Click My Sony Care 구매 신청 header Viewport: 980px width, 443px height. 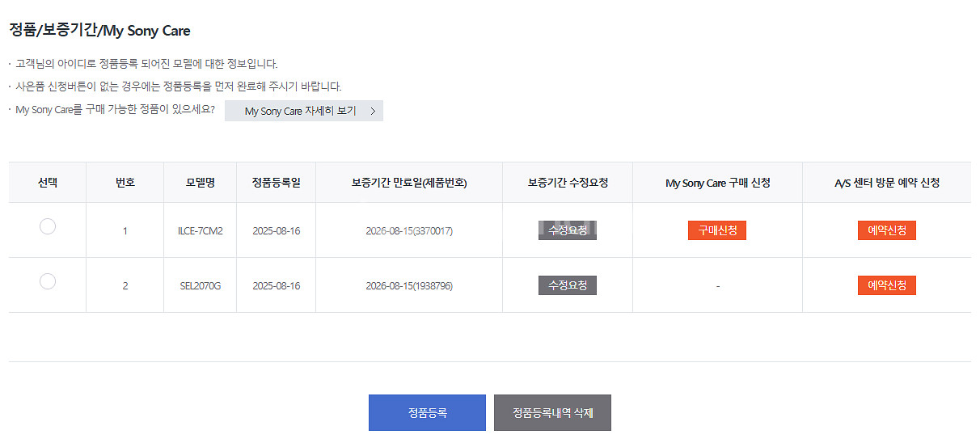pos(717,183)
